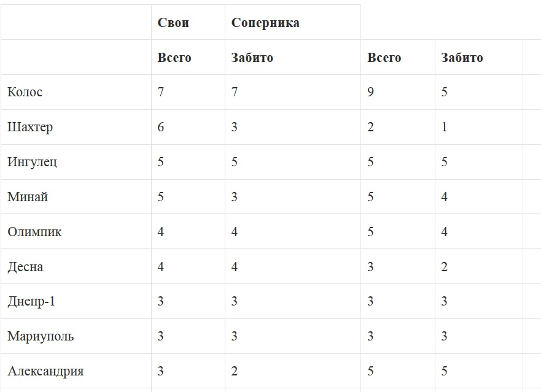
Task: Select the Десна row label
Action: [25, 267]
